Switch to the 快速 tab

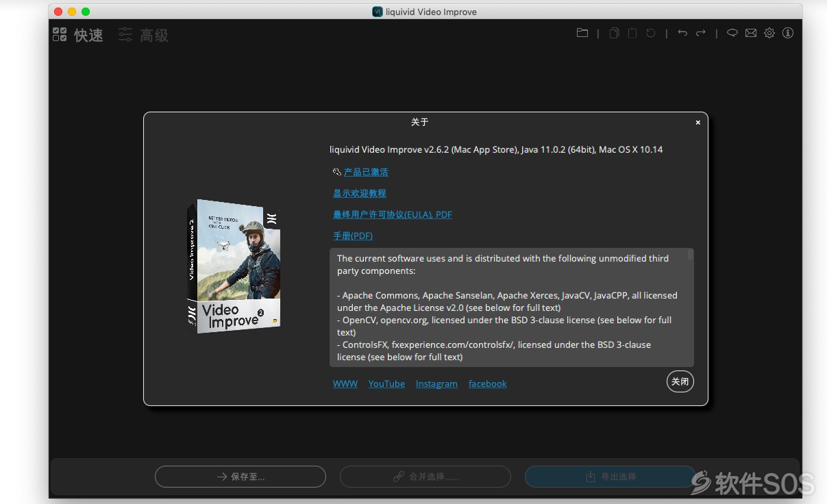pyautogui.click(x=78, y=35)
